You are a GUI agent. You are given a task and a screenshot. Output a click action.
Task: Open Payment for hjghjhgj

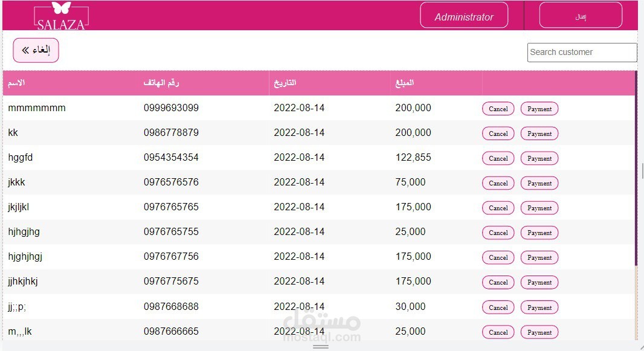(539, 257)
